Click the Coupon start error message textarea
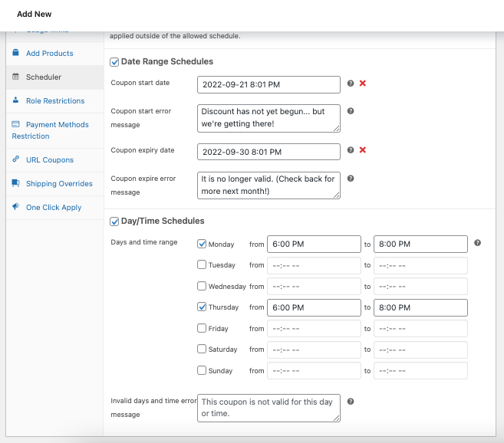 pyautogui.click(x=268, y=118)
